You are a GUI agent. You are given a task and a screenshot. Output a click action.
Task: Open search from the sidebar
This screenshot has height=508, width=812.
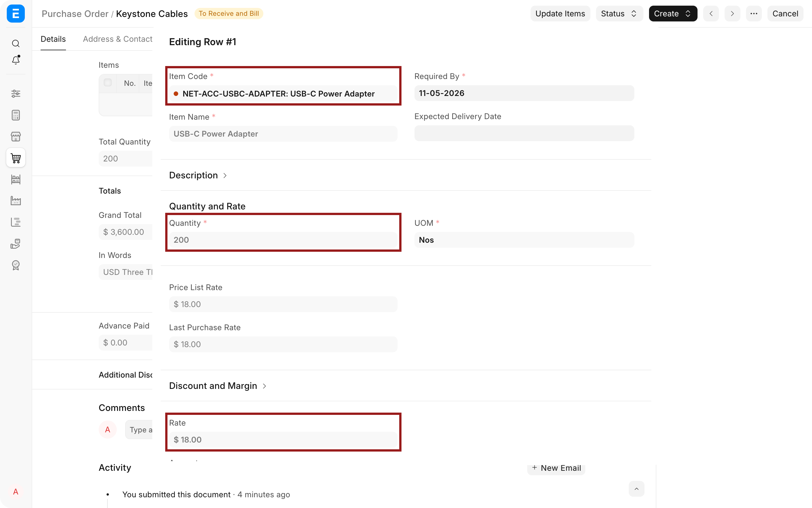click(16, 44)
